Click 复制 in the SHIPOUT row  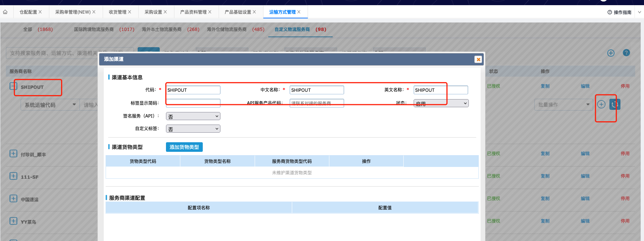click(545, 86)
